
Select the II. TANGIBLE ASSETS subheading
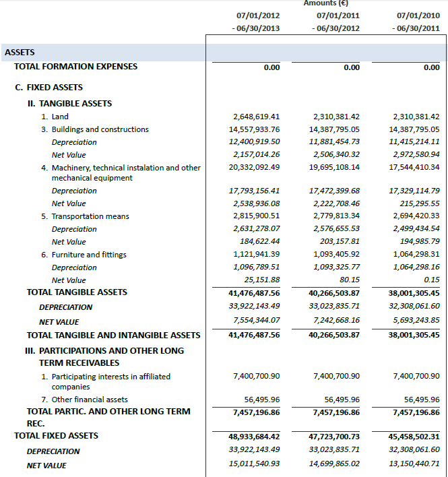coord(69,104)
